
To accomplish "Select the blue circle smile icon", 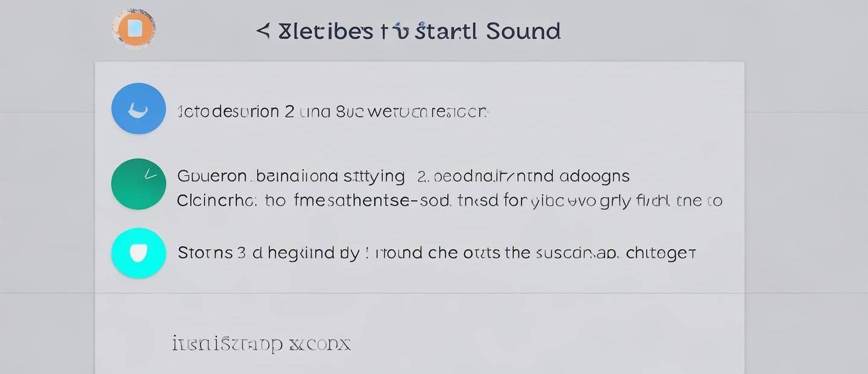I will click(139, 109).
